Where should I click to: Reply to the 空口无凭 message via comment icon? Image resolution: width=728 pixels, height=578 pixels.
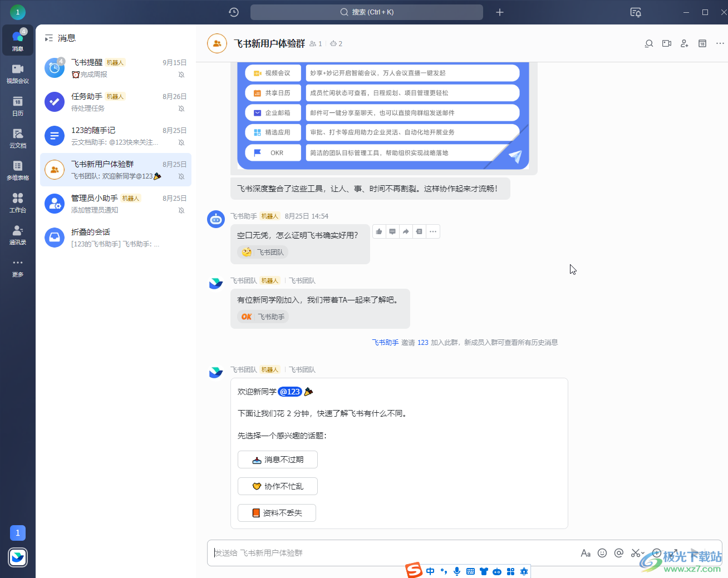point(392,231)
